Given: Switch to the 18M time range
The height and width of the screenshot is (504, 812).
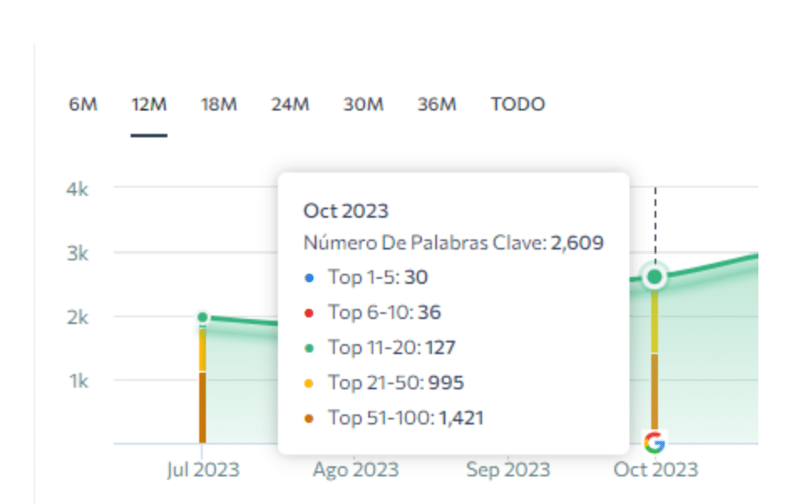Looking at the screenshot, I should (218, 105).
